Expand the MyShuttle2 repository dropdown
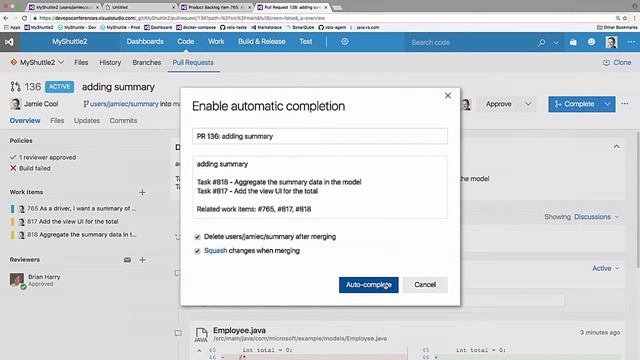Viewport: 640px width, 360px height. pyautogui.click(x=61, y=62)
